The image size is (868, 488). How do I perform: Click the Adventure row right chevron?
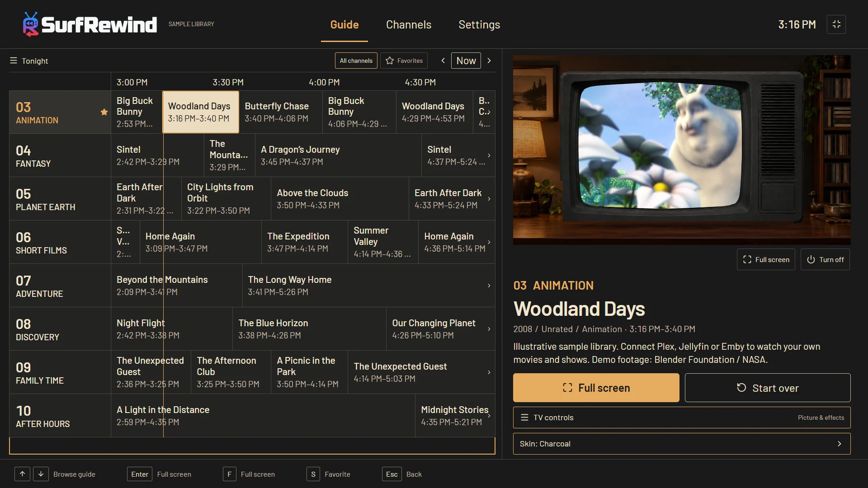(489, 286)
